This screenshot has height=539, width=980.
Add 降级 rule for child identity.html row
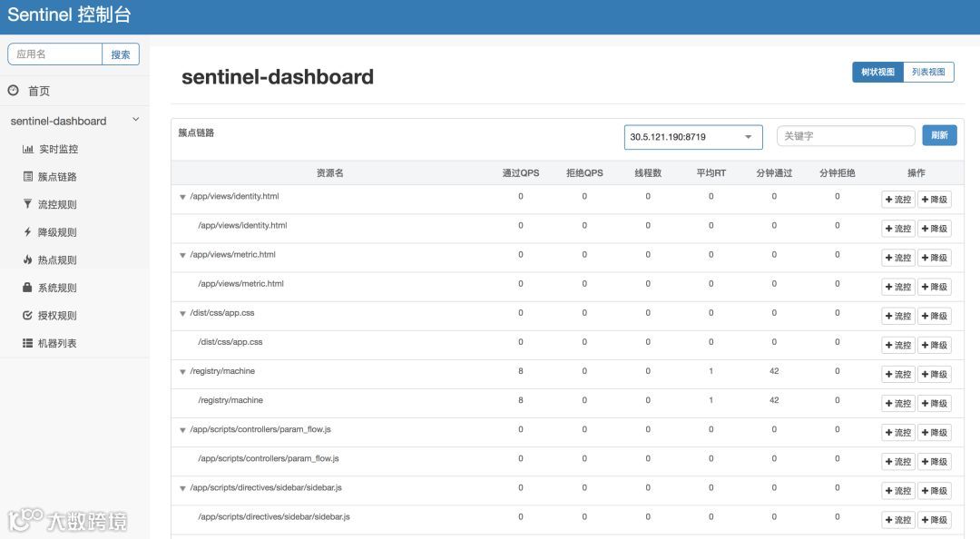(x=935, y=229)
